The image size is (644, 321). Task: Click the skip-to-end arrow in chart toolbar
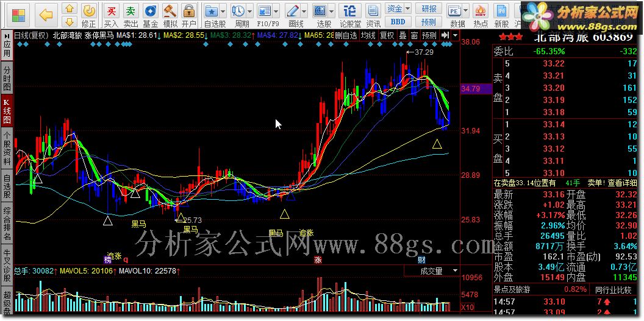pyautogui.click(x=445, y=36)
